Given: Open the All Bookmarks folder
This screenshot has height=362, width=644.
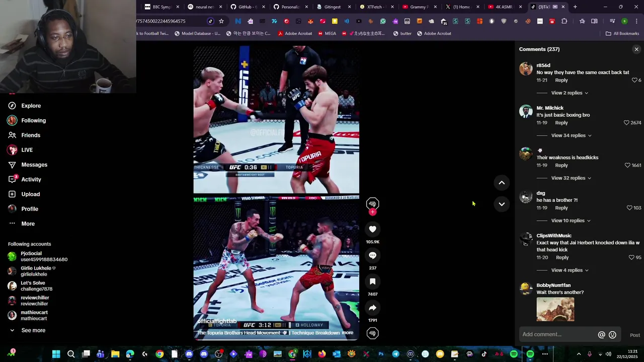Looking at the screenshot, I should pos(622,34).
